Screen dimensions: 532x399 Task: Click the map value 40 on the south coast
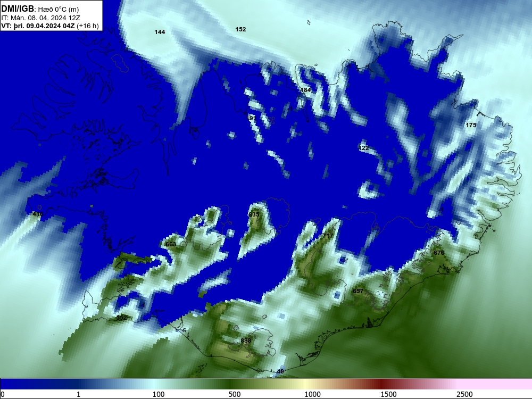pos(280,371)
